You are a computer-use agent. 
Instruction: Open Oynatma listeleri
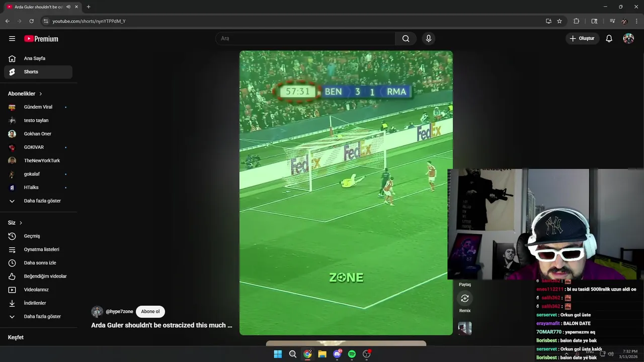pos(38,249)
